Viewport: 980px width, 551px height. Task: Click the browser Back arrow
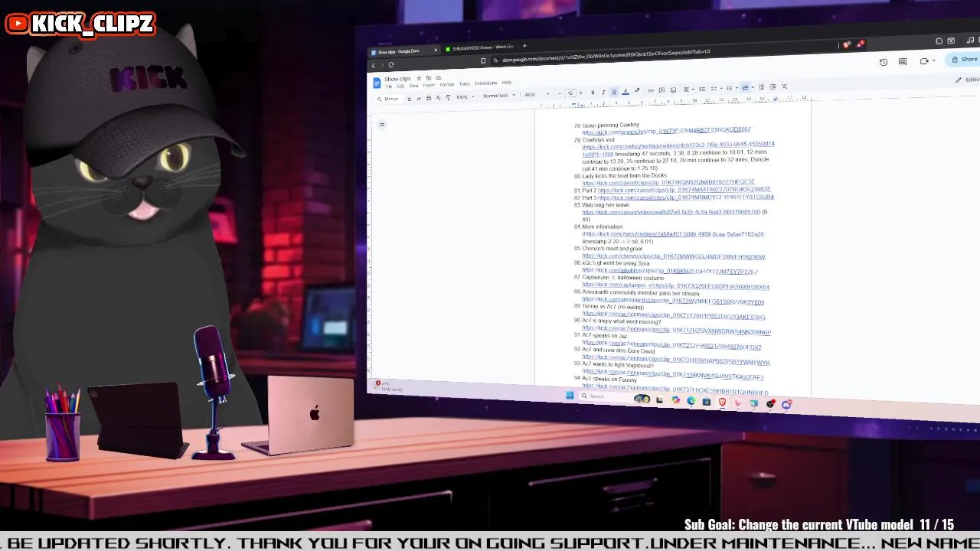point(374,65)
